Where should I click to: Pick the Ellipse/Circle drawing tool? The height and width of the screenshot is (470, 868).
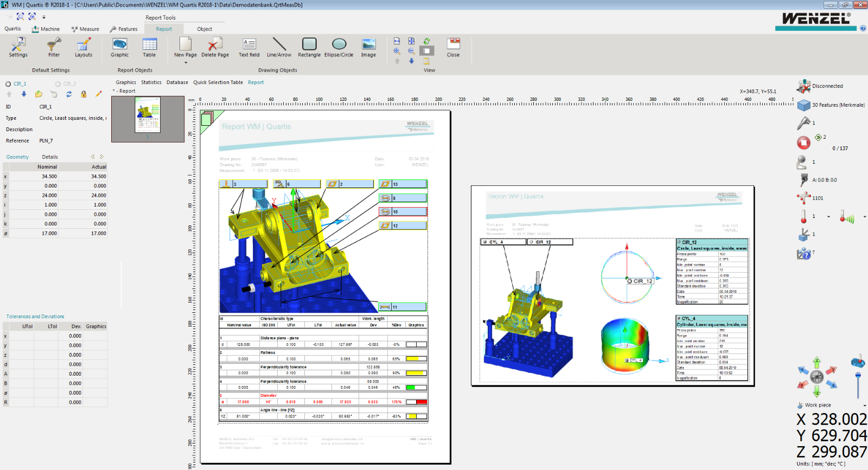[x=339, y=47]
